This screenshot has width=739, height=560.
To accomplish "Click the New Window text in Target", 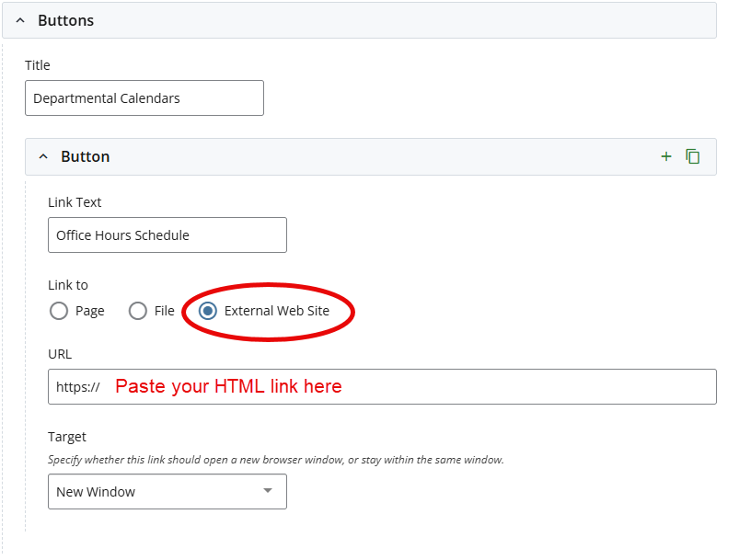I will click(x=96, y=492).
